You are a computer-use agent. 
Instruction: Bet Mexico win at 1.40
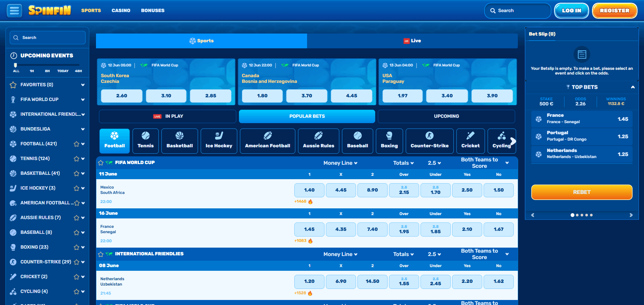coord(309,190)
